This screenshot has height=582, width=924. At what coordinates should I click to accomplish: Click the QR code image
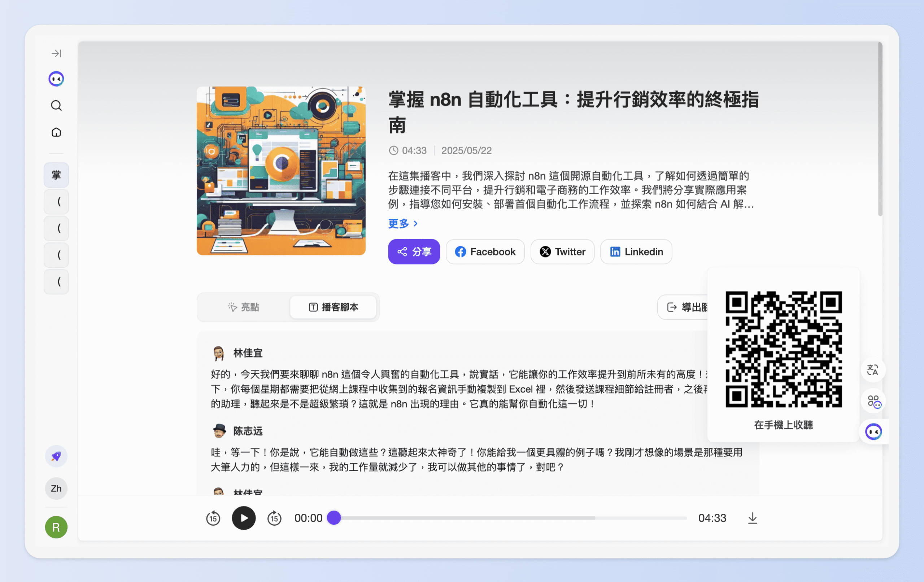[x=784, y=350]
